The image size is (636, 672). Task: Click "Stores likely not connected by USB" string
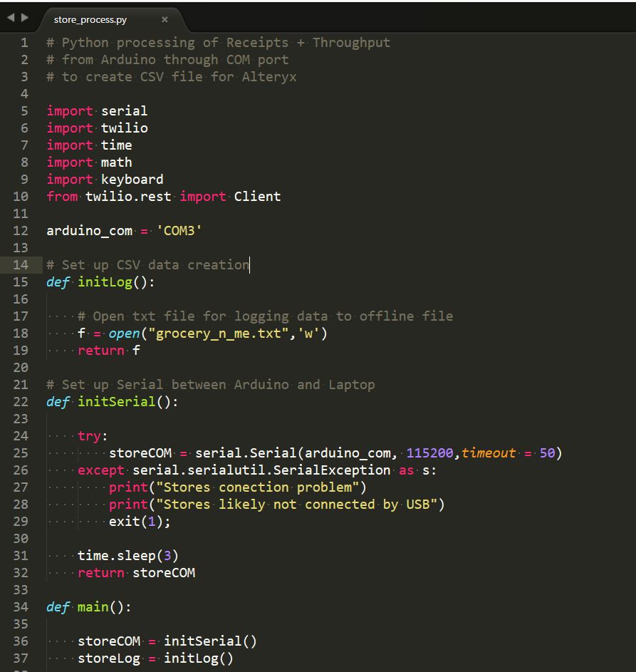[x=296, y=505]
